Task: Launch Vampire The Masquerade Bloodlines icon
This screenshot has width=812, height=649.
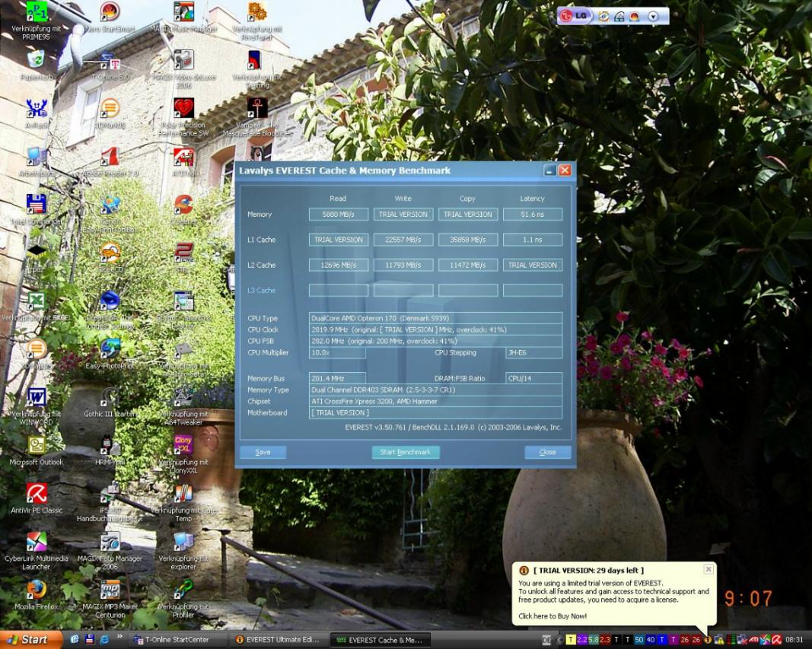Action: (x=257, y=108)
